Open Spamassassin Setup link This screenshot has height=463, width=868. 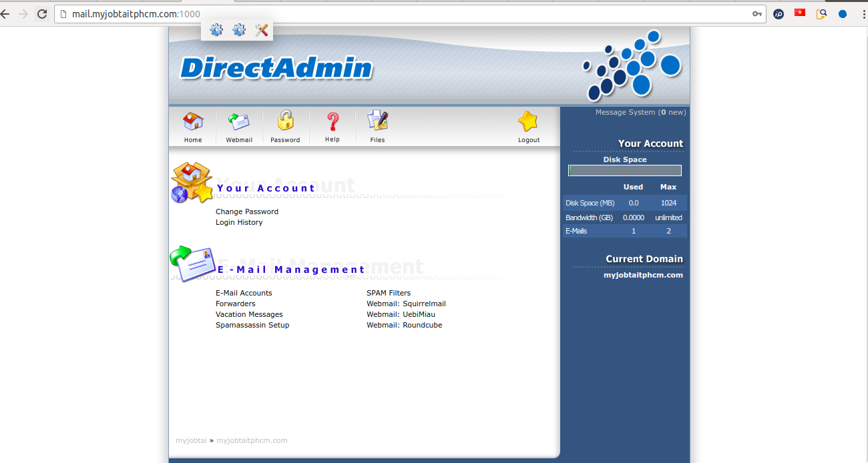(x=252, y=325)
